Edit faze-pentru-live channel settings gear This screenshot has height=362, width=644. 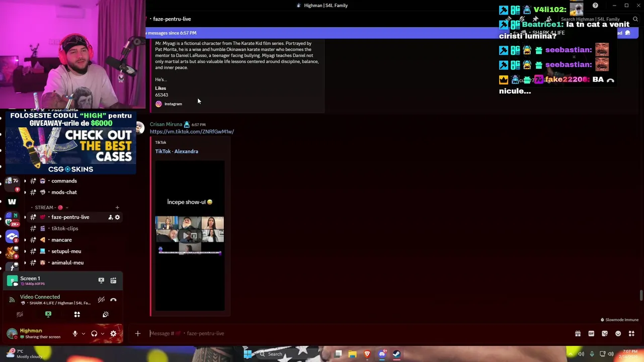coord(118,217)
